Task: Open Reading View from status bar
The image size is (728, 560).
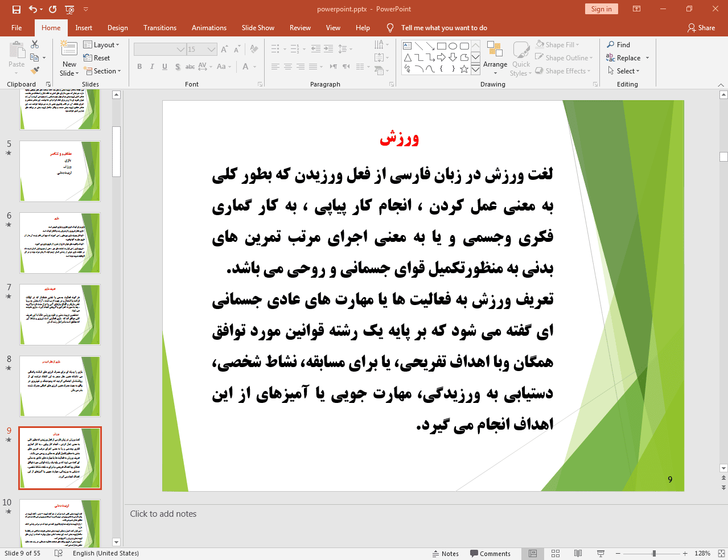Action: (x=578, y=553)
